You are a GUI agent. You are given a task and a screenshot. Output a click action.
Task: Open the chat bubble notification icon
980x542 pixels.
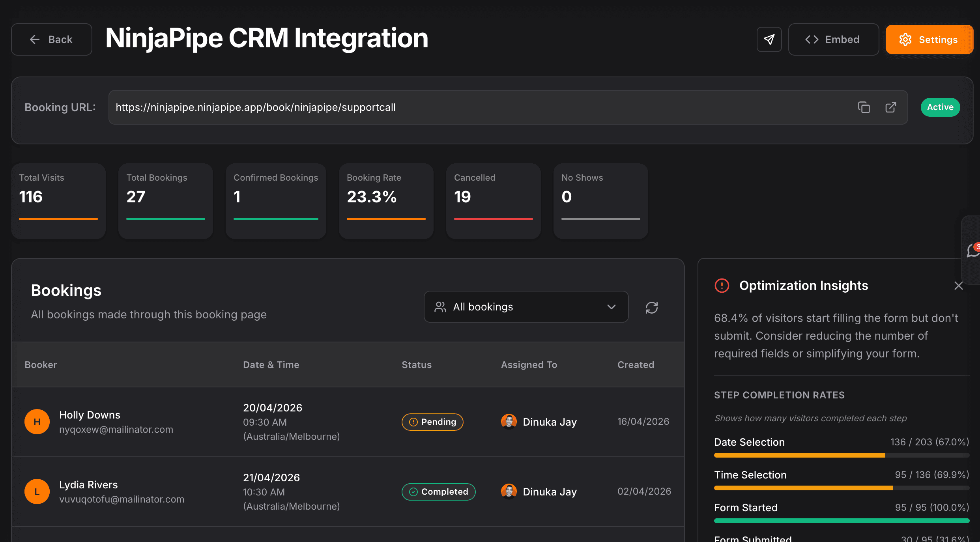point(973,250)
